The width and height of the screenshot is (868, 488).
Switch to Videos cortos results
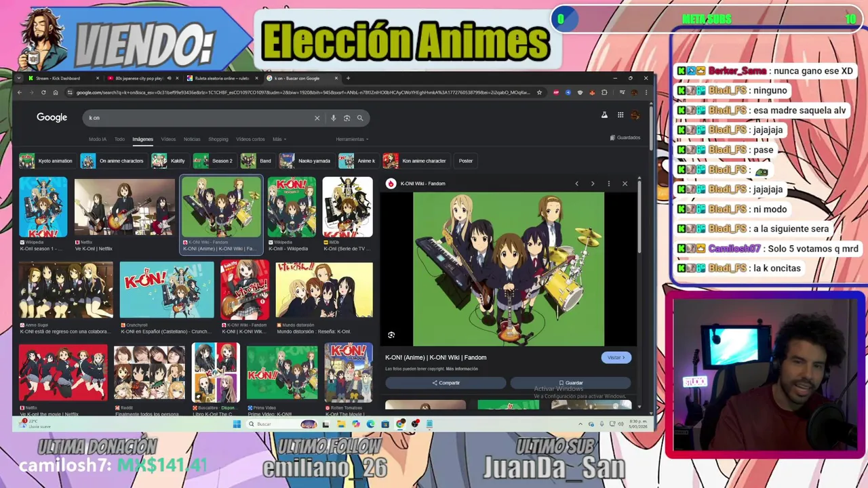point(250,139)
